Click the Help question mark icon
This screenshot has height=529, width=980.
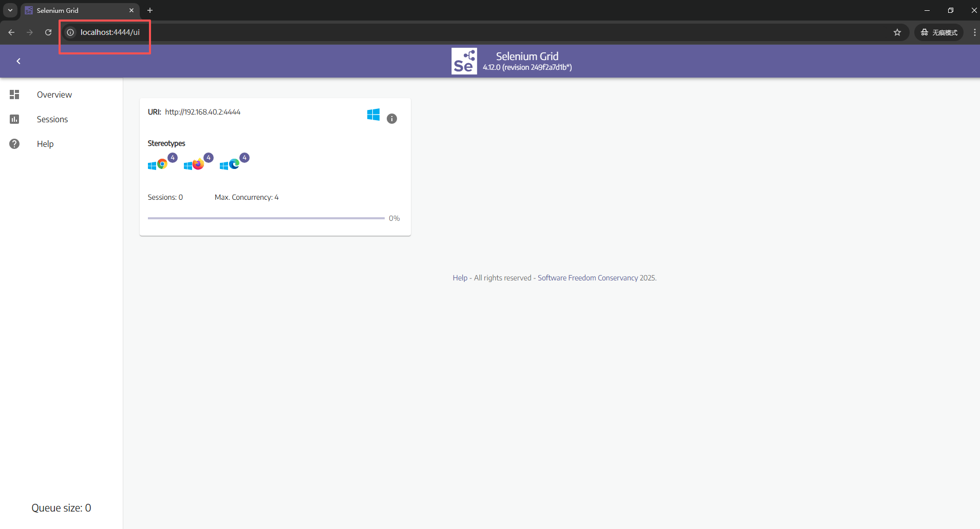click(x=14, y=144)
